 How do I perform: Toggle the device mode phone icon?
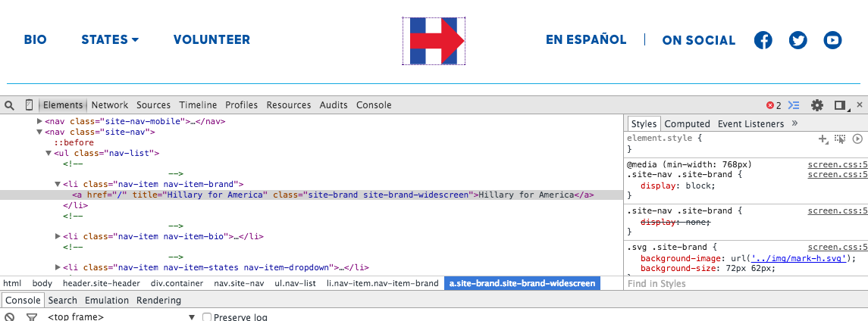(x=30, y=105)
